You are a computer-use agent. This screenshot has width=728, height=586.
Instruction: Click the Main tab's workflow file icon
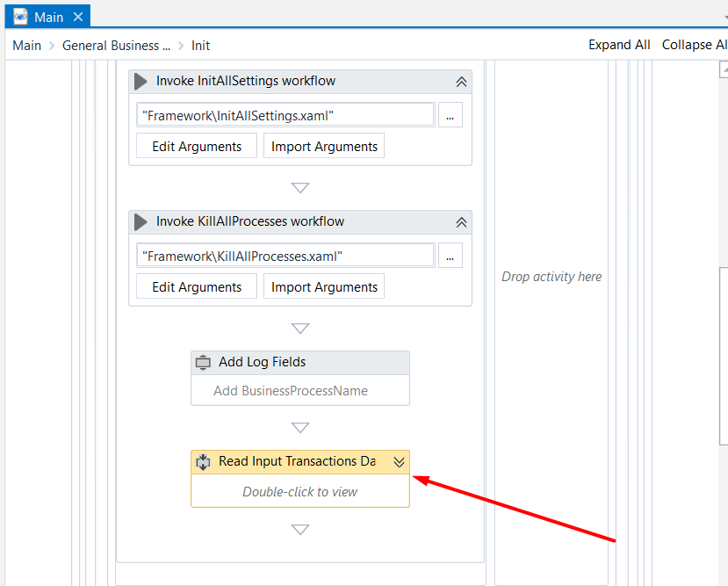[x=20, y=17]
